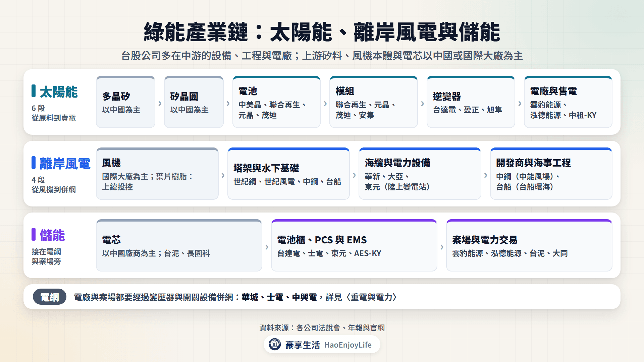Click the chevron after the 風機 card

coord(223,175)
